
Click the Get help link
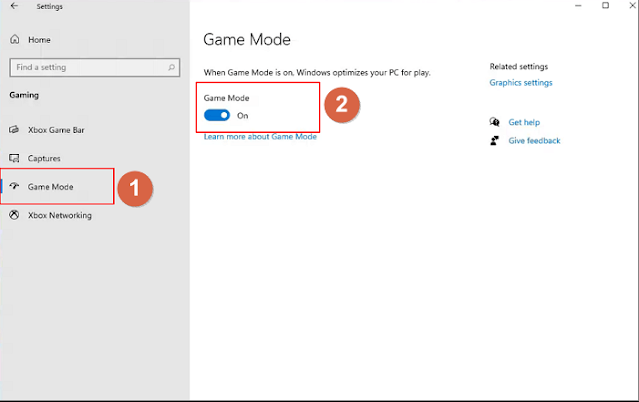click(524, 122)
